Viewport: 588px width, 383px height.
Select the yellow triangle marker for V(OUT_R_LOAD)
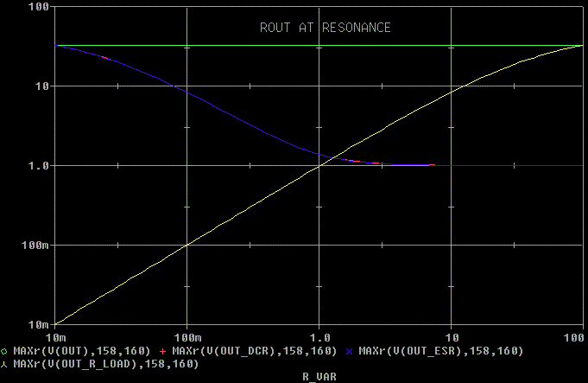pyautogui.click(x=4, y=365)
